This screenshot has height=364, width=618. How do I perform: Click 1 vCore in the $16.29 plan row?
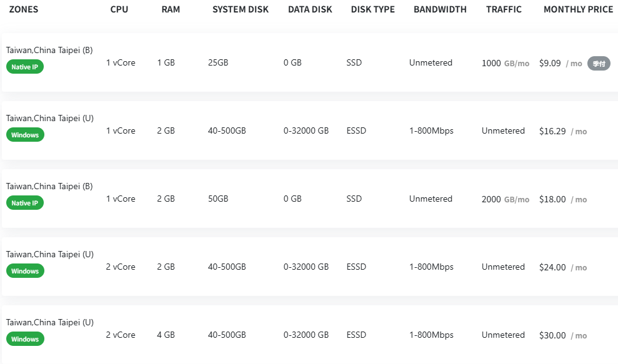coord(121,130)
